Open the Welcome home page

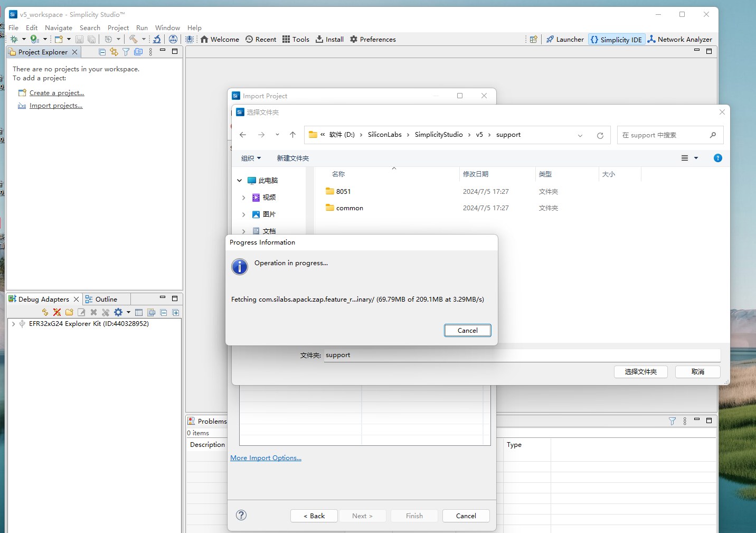tap(220, 39)
